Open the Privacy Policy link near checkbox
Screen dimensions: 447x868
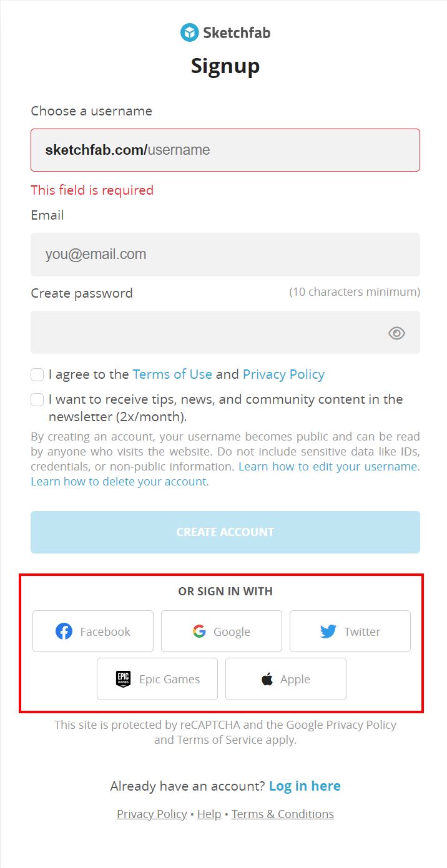(283, 374)
